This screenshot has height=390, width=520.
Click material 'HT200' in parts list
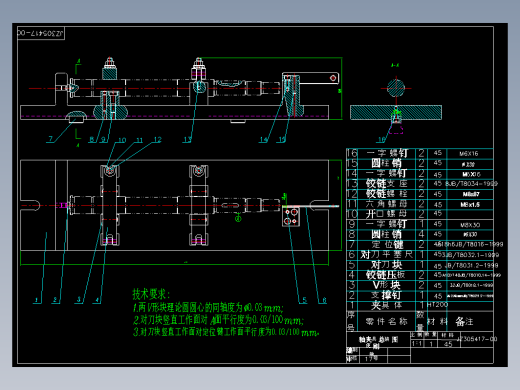point(437,305)
